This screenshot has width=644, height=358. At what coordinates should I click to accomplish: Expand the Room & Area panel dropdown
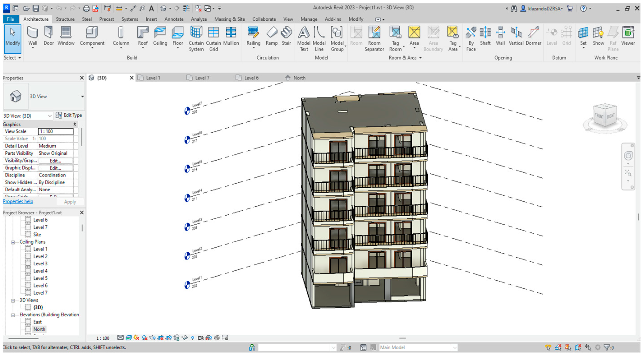(420, 58)
